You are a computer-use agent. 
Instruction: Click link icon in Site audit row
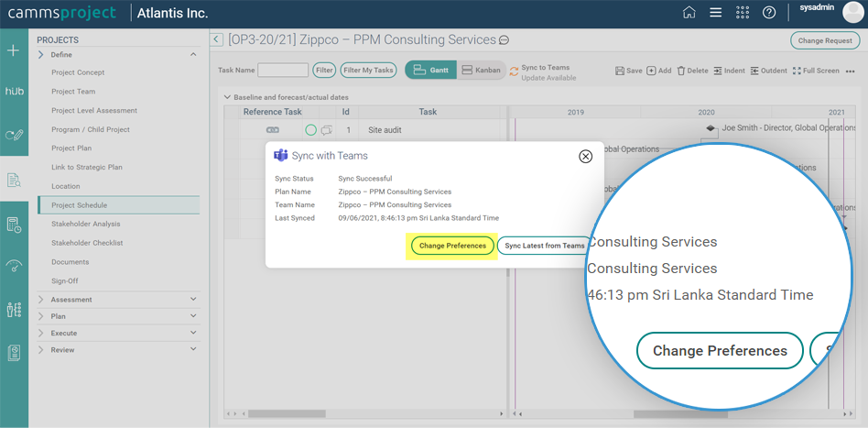click(x=273, y=130)
